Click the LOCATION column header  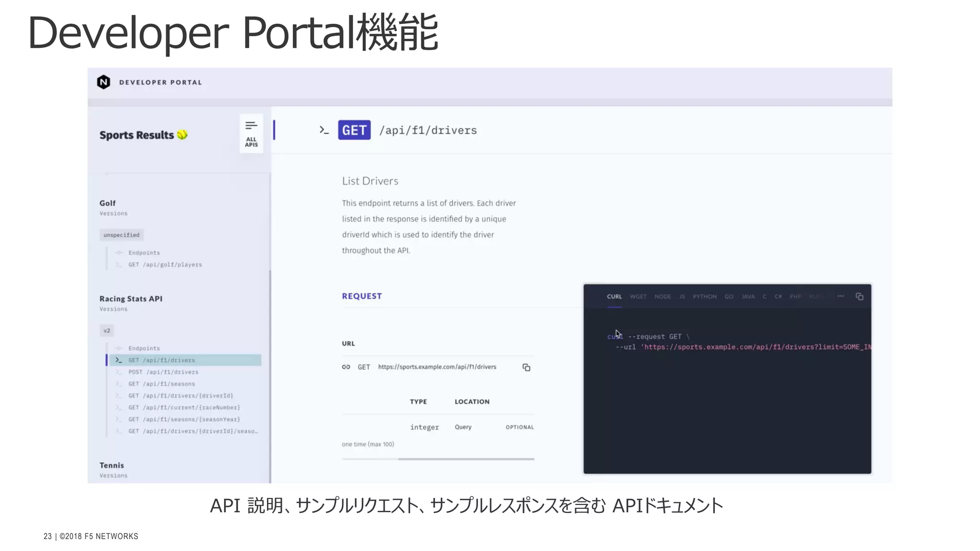(472, 402)
